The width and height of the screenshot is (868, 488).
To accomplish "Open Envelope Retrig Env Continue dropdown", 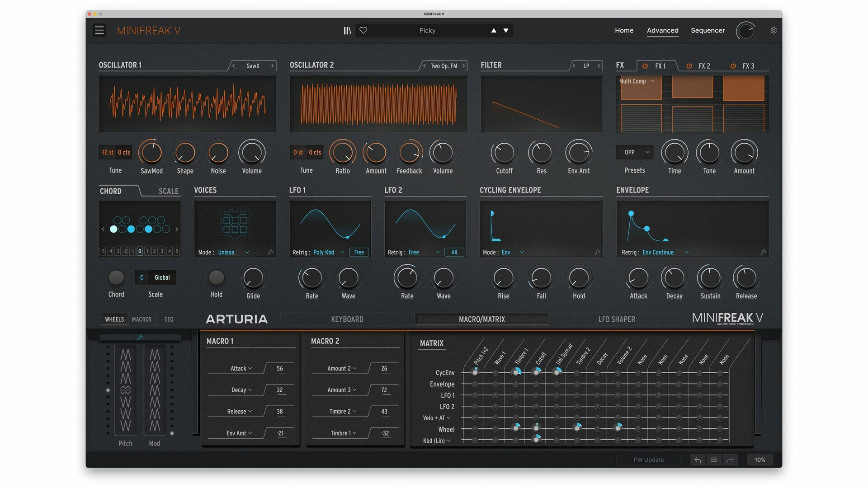I will point(665,253).
